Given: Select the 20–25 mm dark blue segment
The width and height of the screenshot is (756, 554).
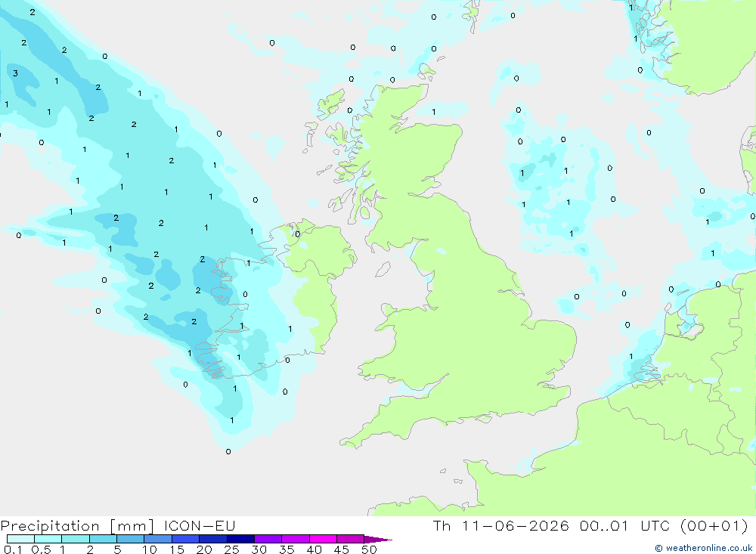Looking at the screenshot, I should coord(213,539).
